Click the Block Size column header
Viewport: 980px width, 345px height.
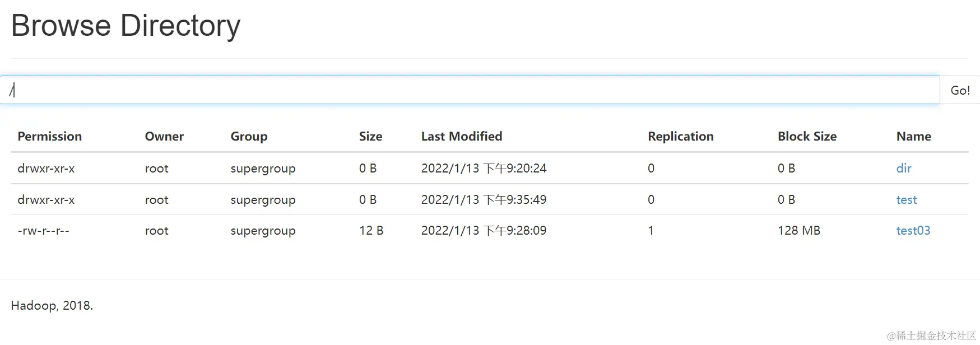[x=807, y=136]
